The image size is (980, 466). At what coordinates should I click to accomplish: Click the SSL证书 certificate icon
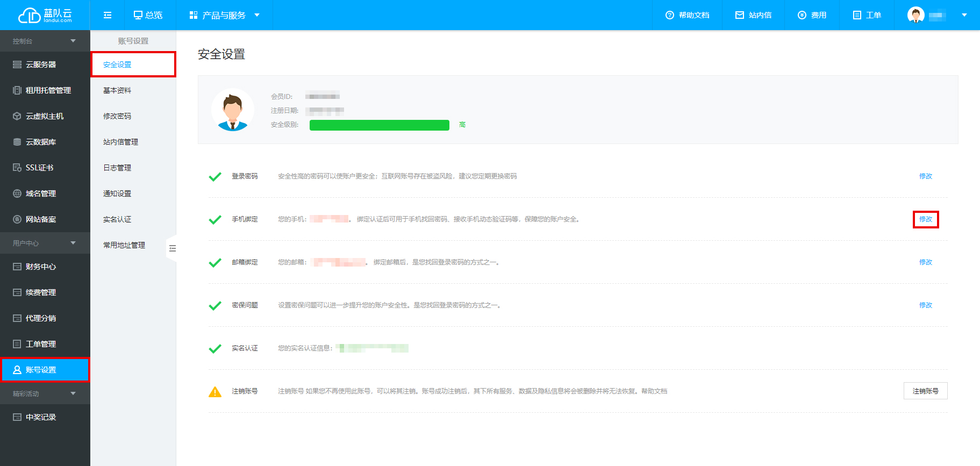point(17,168)
